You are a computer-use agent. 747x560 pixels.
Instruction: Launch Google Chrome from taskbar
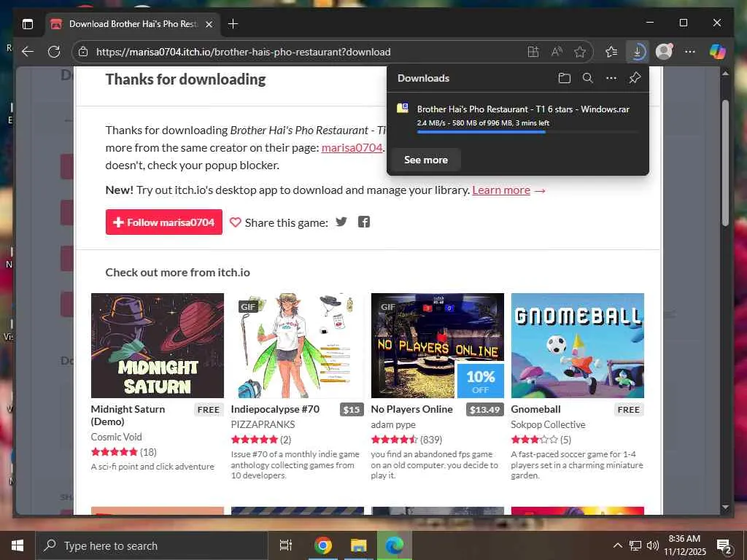(x=322, y=545)
